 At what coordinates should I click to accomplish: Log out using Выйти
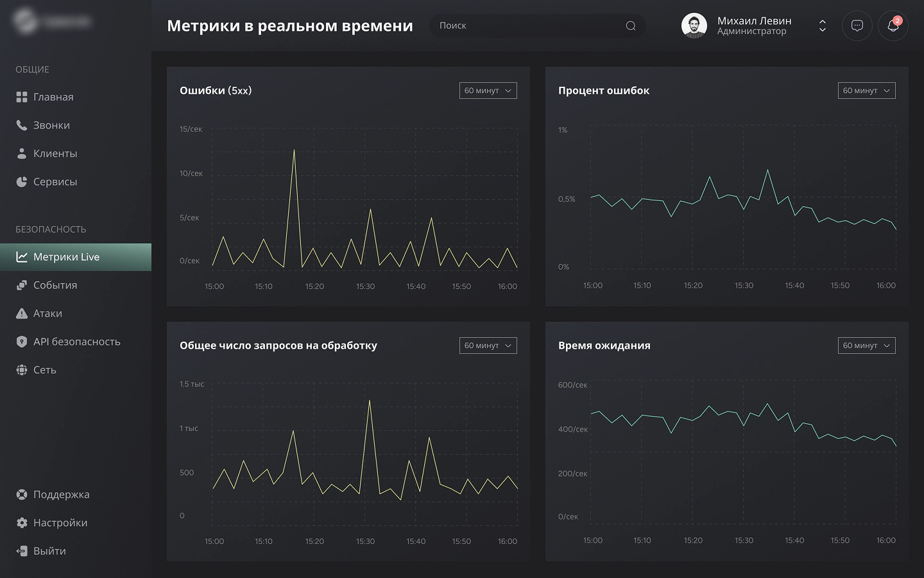click(49, 551)
